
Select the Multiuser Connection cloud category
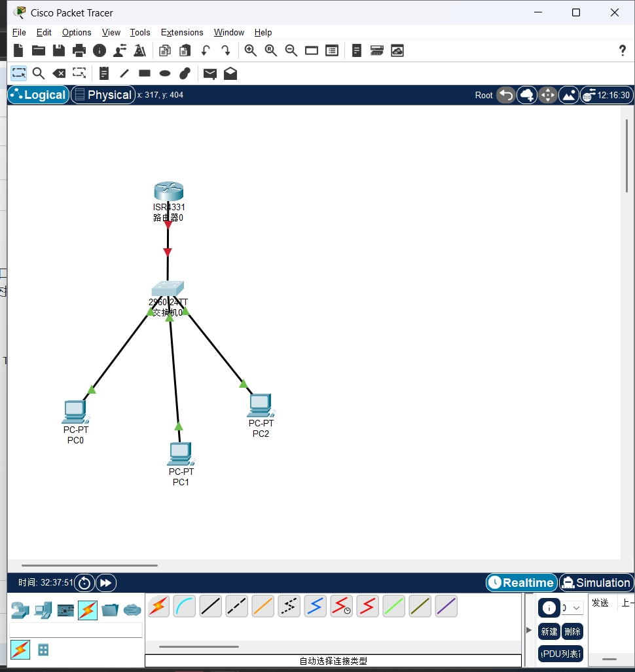[x=132, y=610]
